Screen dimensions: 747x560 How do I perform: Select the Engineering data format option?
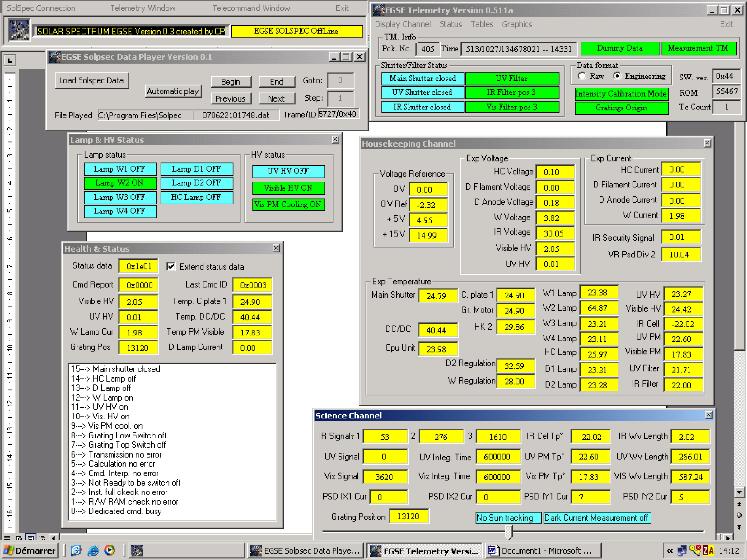click(617, 76)
